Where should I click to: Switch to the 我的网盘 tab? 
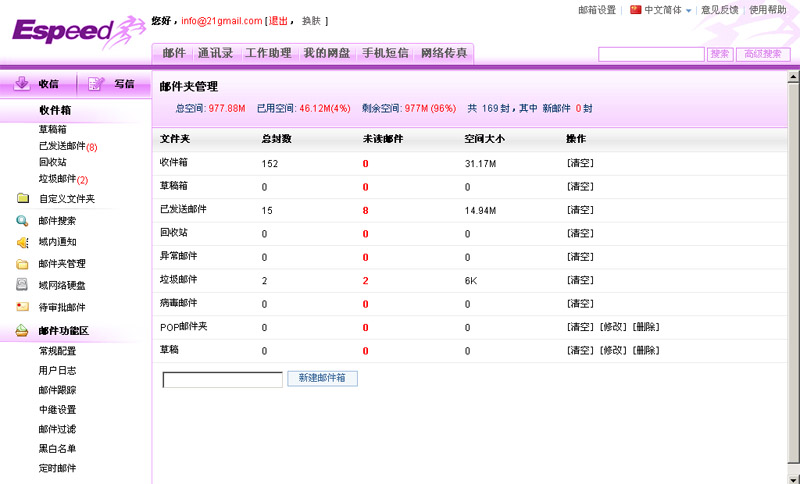click(327, 53)
